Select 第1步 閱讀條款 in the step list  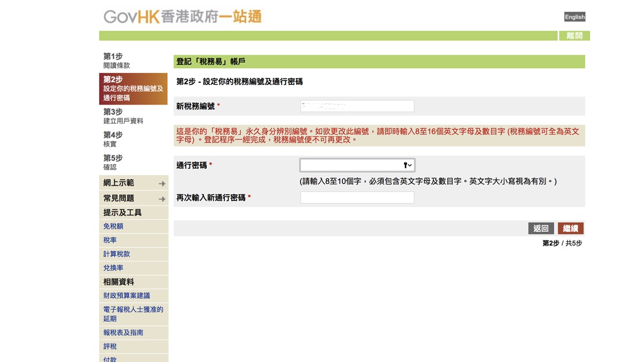[x=117, y=61]
